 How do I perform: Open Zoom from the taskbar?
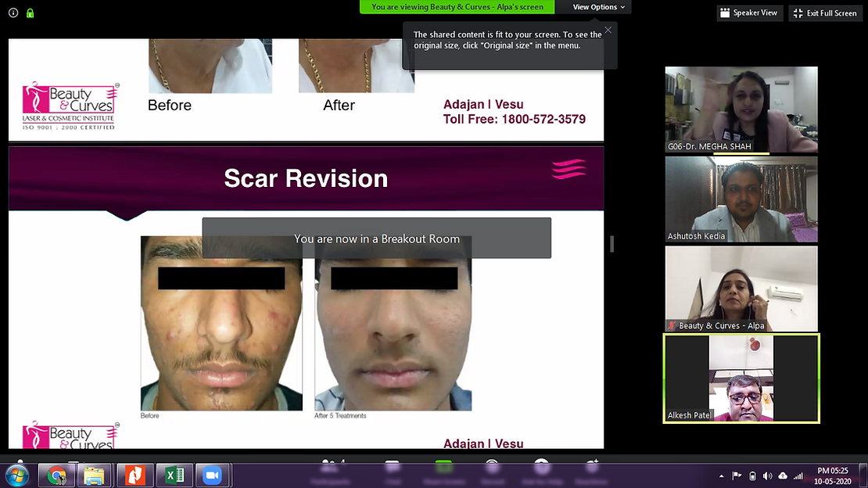click(210, 475)
